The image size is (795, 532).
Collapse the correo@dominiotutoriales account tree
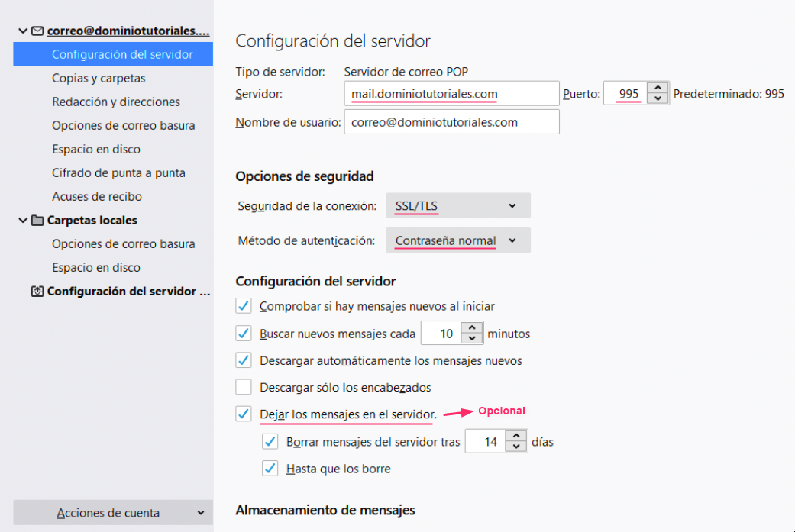pyautogui.click(x=23, y=31)
